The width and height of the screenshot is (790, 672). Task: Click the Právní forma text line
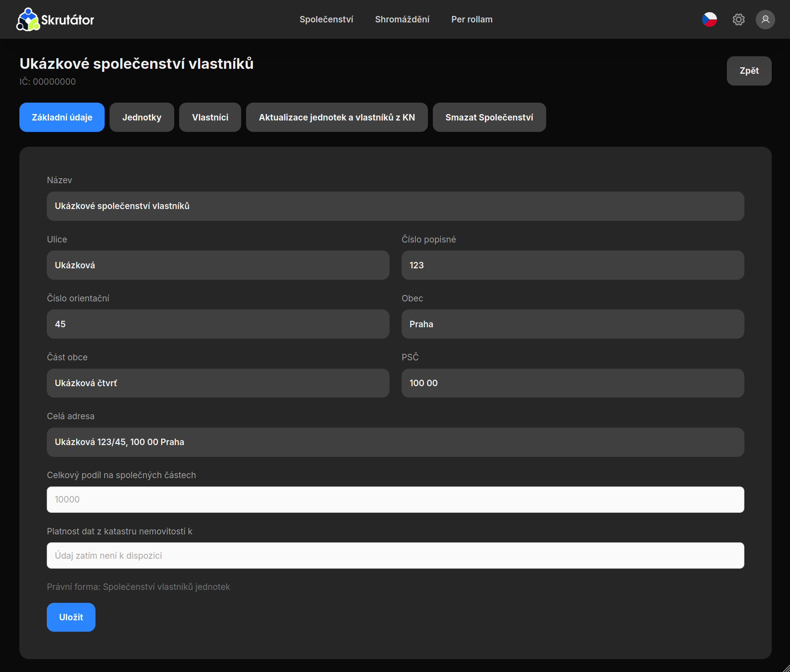point(138,586)
